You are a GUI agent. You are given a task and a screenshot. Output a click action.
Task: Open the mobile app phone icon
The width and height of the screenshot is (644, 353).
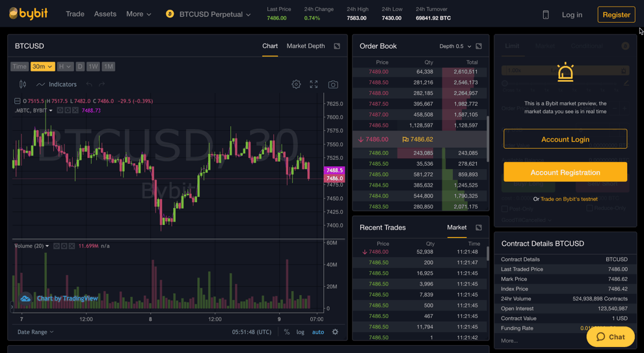[545, 15]
